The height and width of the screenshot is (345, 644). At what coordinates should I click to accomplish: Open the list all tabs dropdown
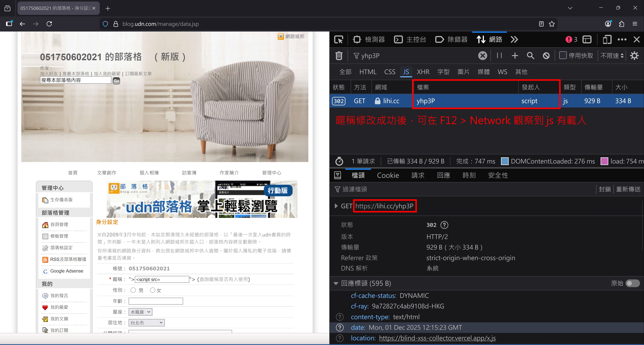(570, 8)
